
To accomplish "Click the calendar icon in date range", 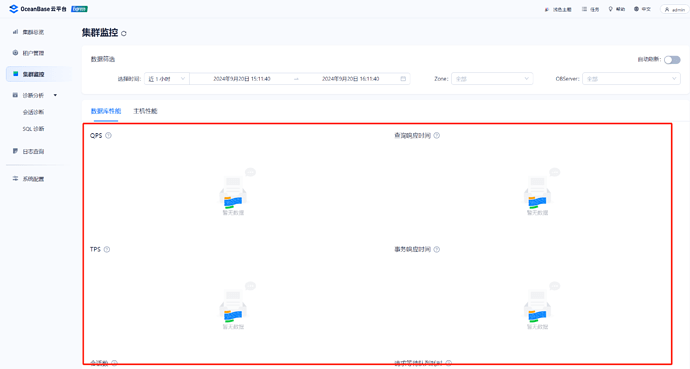I will point(403,79).
